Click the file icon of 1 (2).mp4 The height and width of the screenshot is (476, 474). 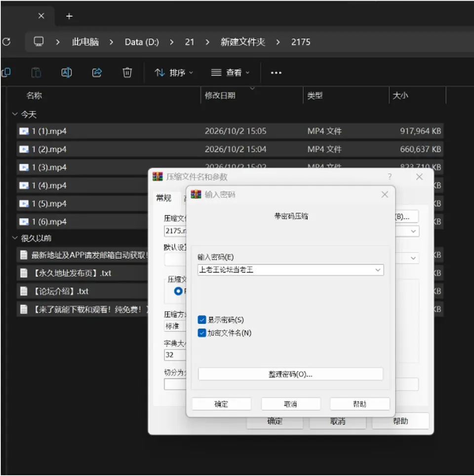click(x=24, y=149)
